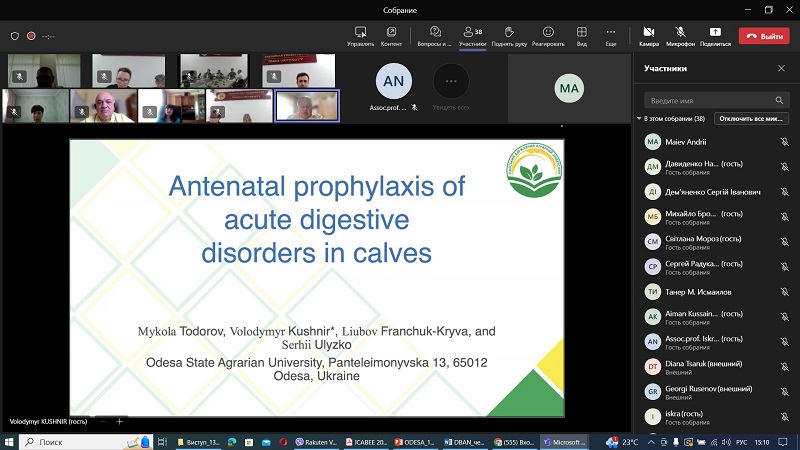Click the shield security icon at top left
Image resolution: width=800 pixels, height=450 pixels.
pos(14,35)
